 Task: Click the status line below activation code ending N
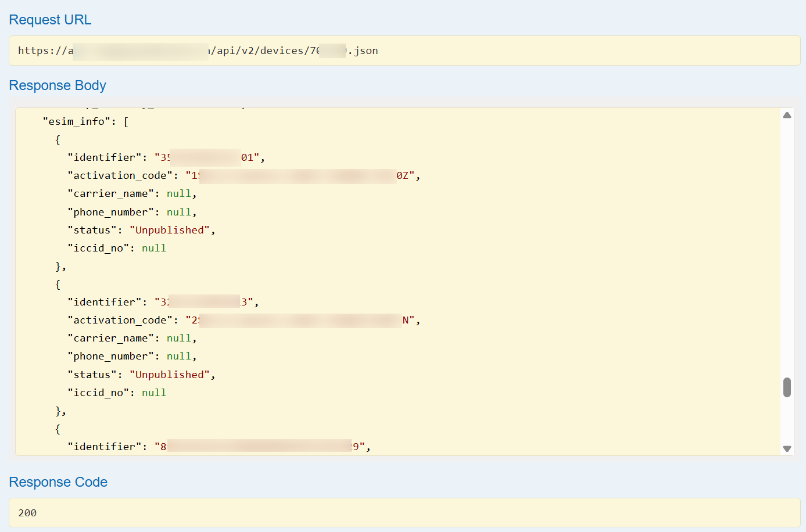141,375
